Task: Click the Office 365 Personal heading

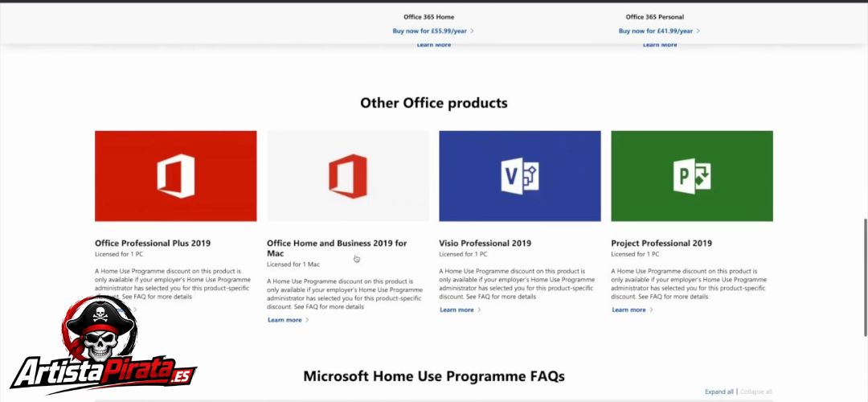Action: click(655, 17)
